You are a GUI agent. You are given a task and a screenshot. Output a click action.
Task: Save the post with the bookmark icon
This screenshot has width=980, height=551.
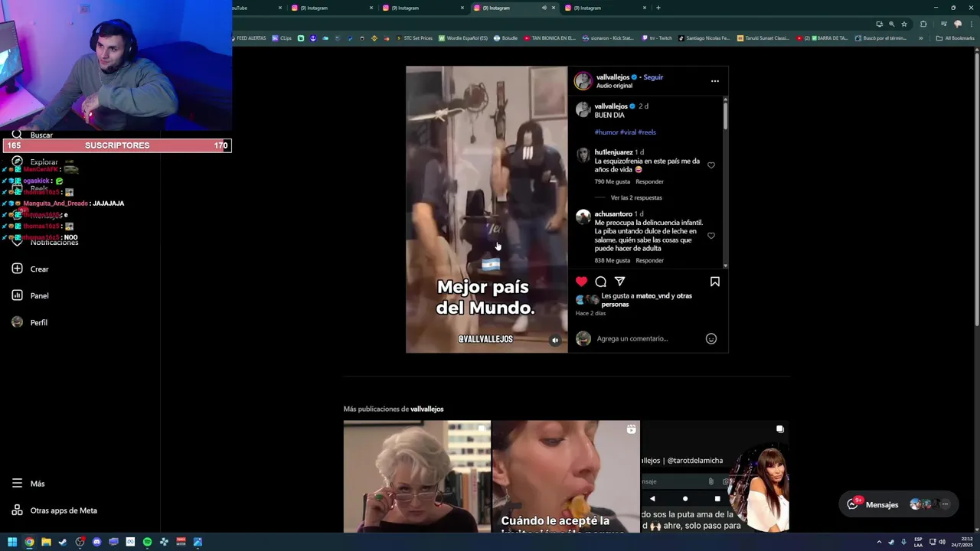[715, 282]
